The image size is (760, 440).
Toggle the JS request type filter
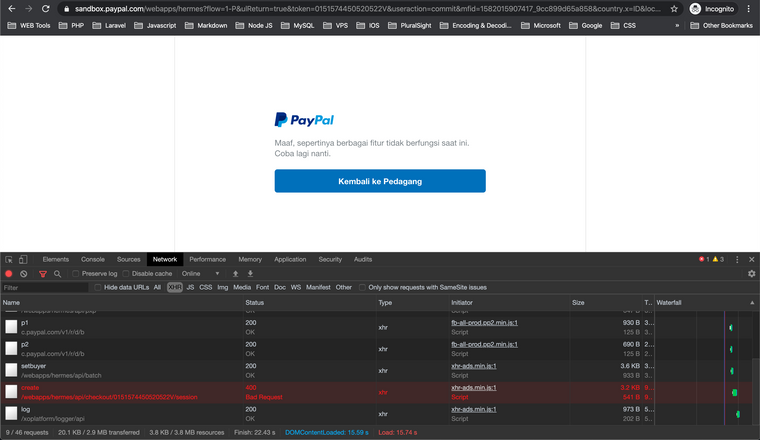coord(190,287)
